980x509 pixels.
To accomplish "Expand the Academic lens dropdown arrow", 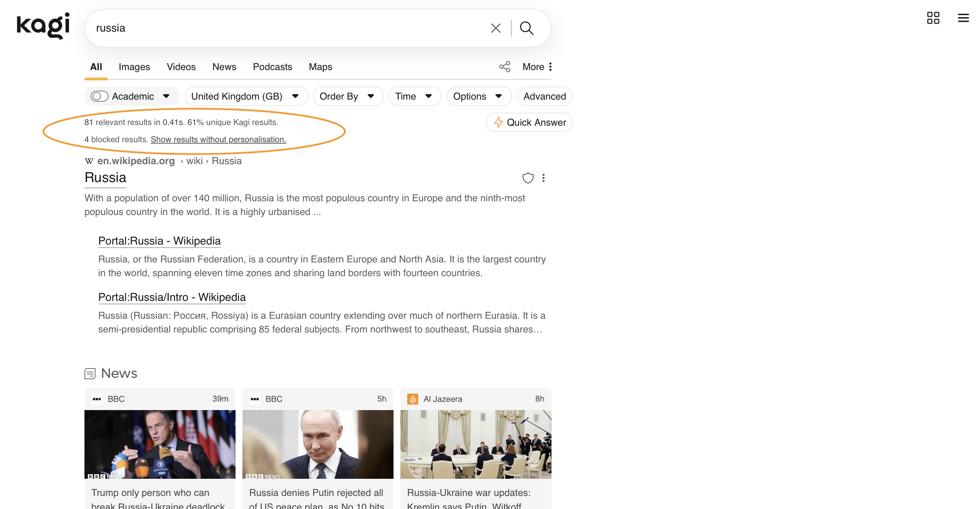I will (x=166, y=97).
